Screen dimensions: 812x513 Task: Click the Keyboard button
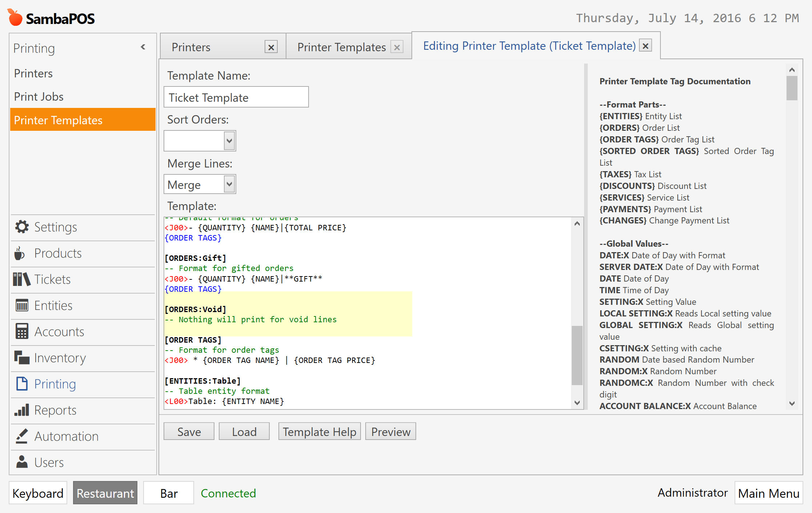pos(38,493)
